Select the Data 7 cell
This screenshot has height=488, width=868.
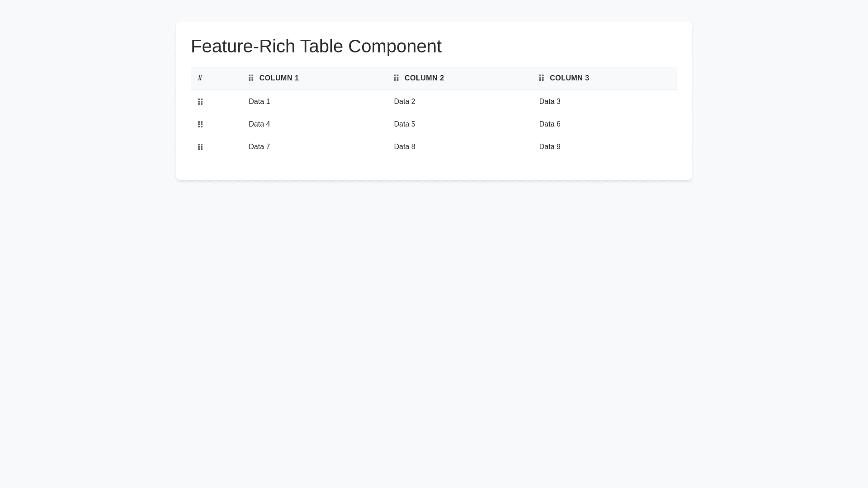tap(259, 147)
